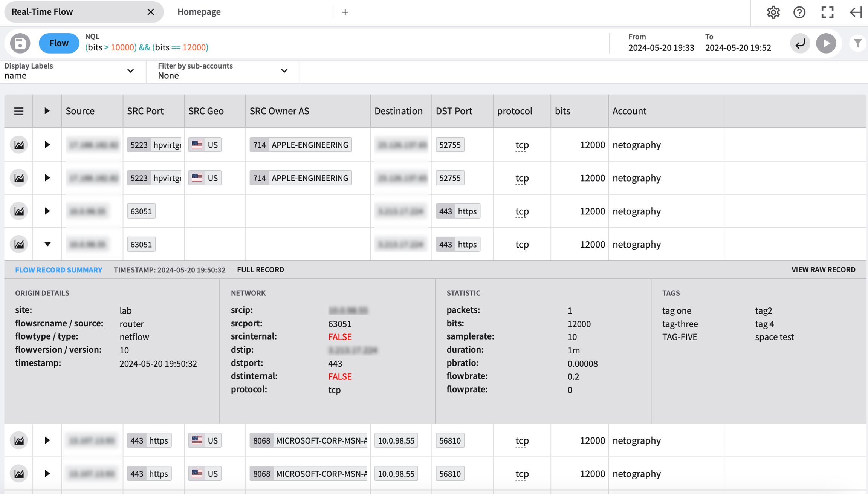The height and width of the screenshot is (494, 868).
Task: Open the help question mark icon
Action: [799, 12]
